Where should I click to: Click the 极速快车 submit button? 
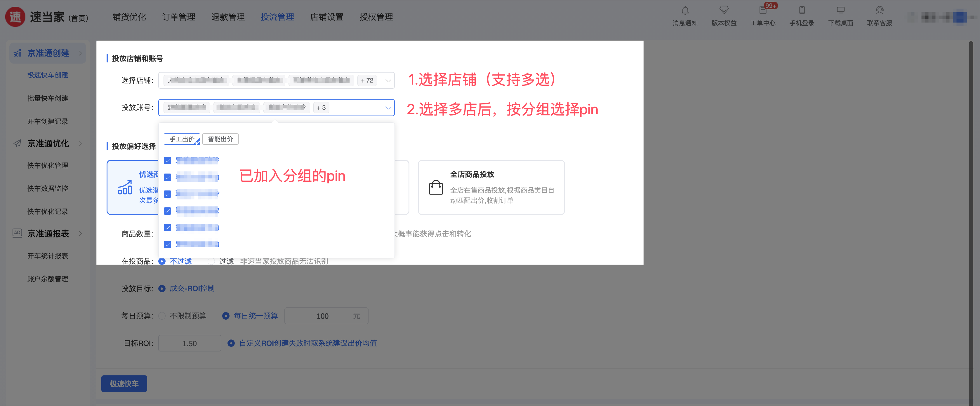[124, 384]
